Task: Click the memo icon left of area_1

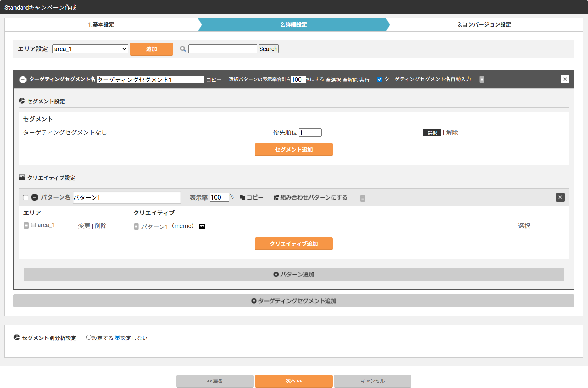Action: (26, 225)
